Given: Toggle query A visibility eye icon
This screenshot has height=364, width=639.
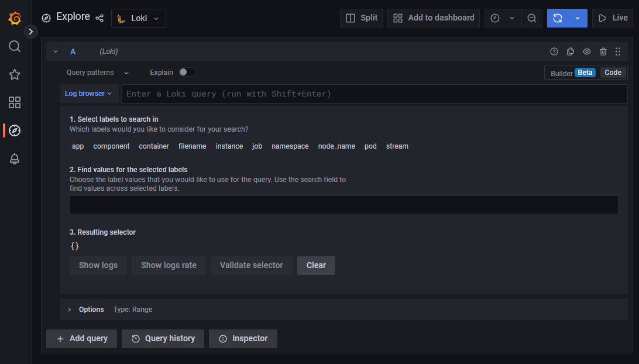Looking at the screenshot, I should (x=587, y=51).
